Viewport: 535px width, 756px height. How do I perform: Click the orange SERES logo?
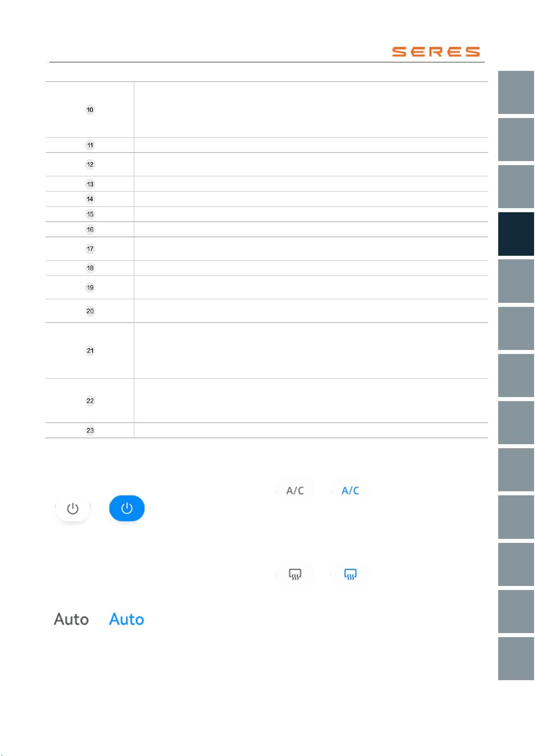(x=435, y=52)
